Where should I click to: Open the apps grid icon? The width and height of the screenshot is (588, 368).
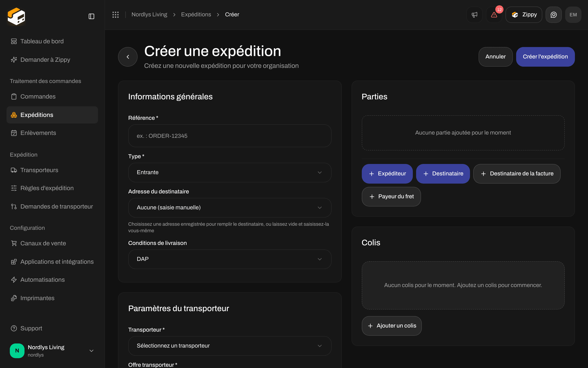115,15
